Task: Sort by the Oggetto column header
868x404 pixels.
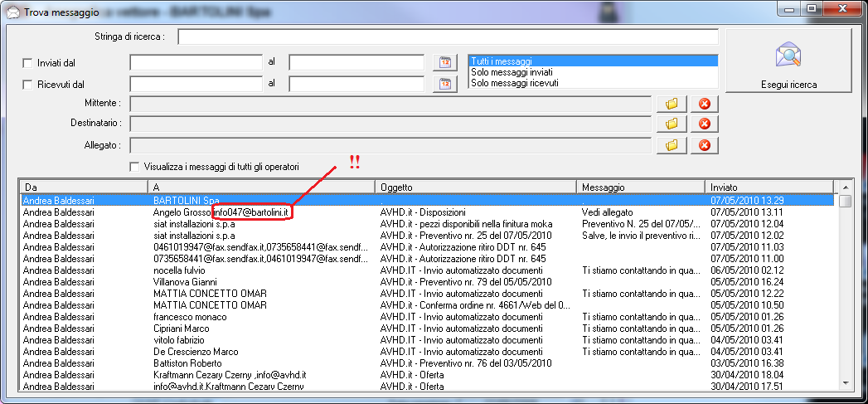Action: pos(476,187)
